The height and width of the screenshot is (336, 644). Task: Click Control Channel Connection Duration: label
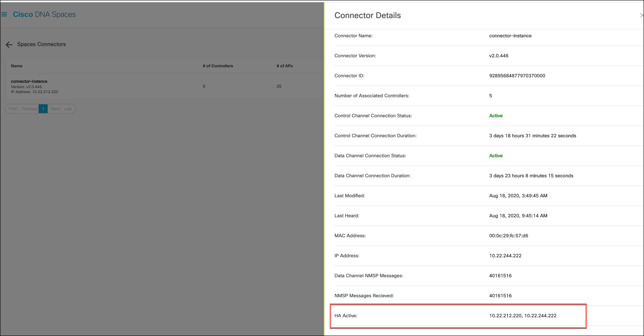pos(375,136)
